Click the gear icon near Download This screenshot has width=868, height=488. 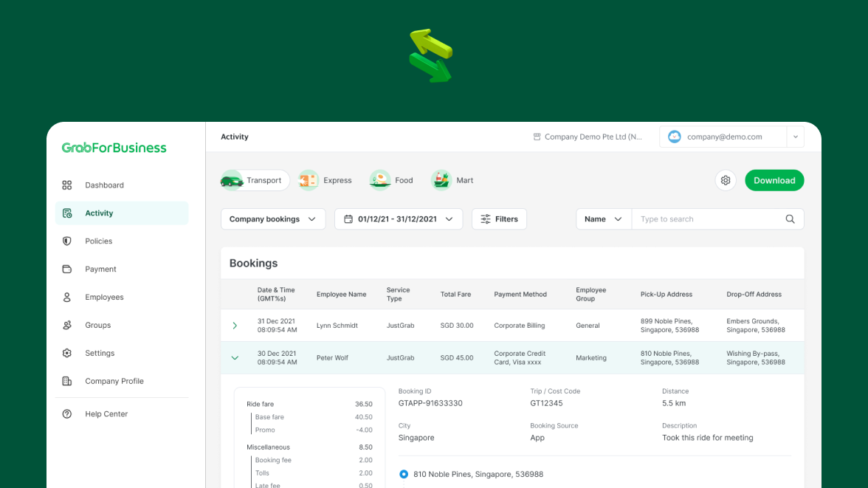click(x=725, y=180)
